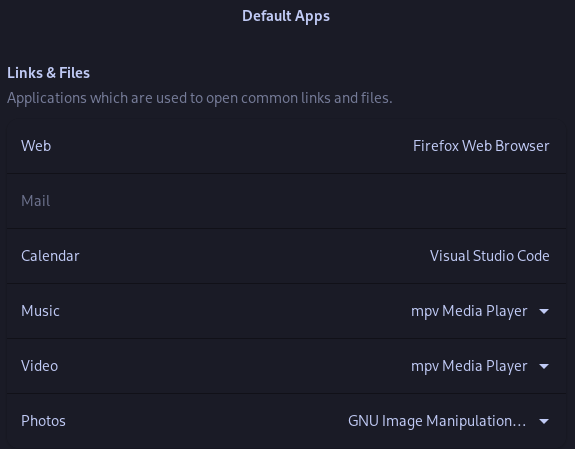Expand the Music default app dropdown arrow
The image size is (575, 449).
coord(544,311)
